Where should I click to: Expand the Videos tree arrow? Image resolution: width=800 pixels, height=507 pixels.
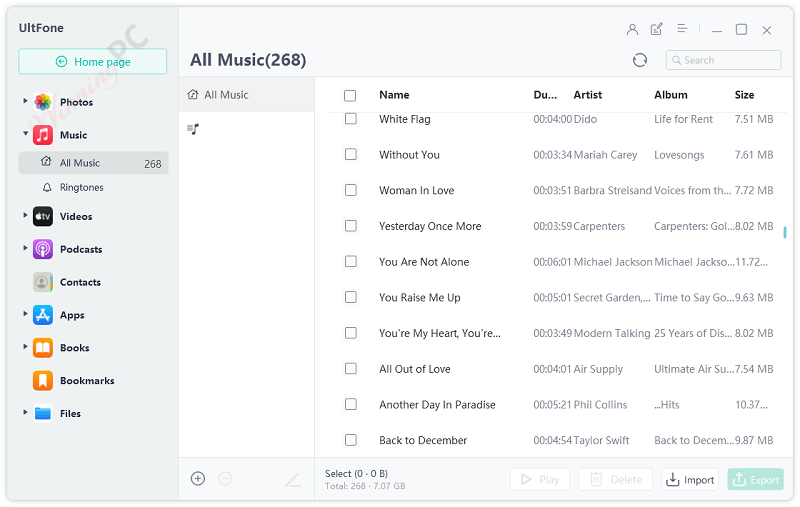[25, 215]
